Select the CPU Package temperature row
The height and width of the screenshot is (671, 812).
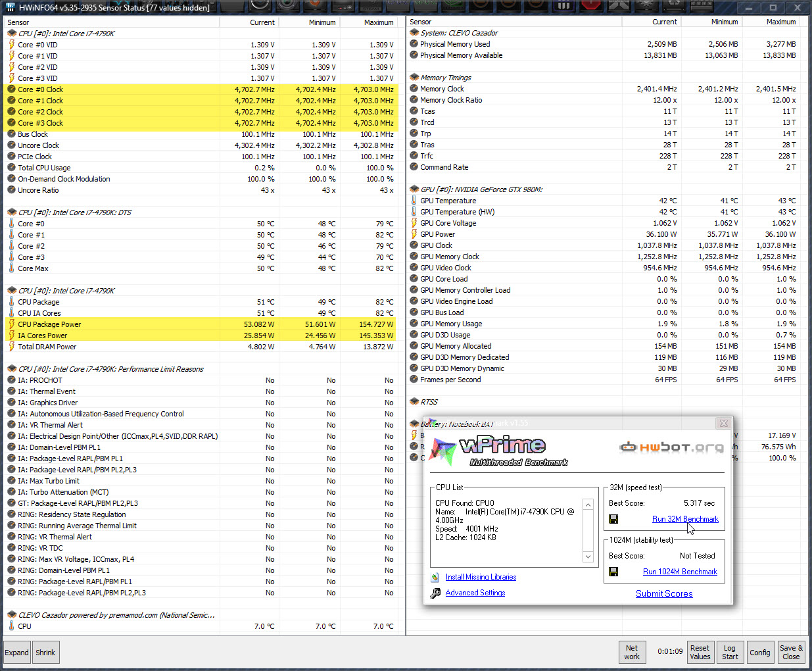(201, 302)
